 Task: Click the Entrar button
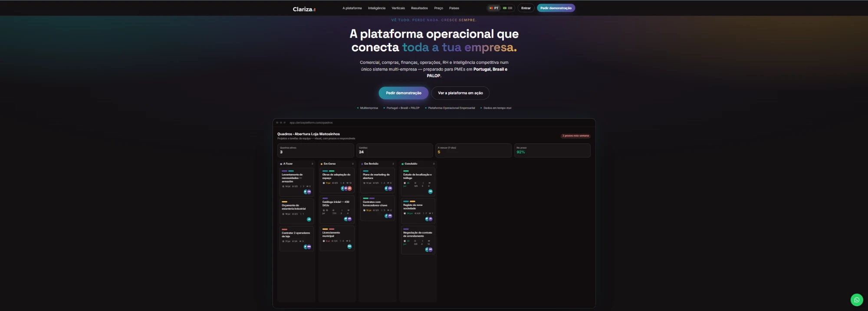pos(526,8)
